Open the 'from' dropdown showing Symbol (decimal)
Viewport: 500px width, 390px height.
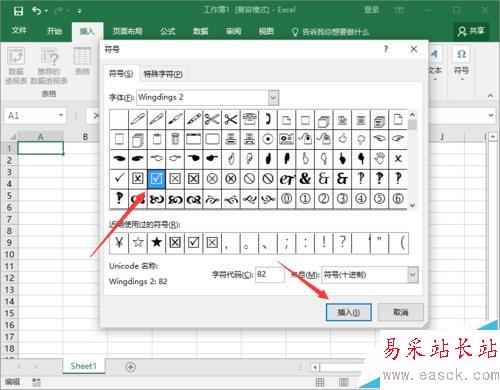413,275
